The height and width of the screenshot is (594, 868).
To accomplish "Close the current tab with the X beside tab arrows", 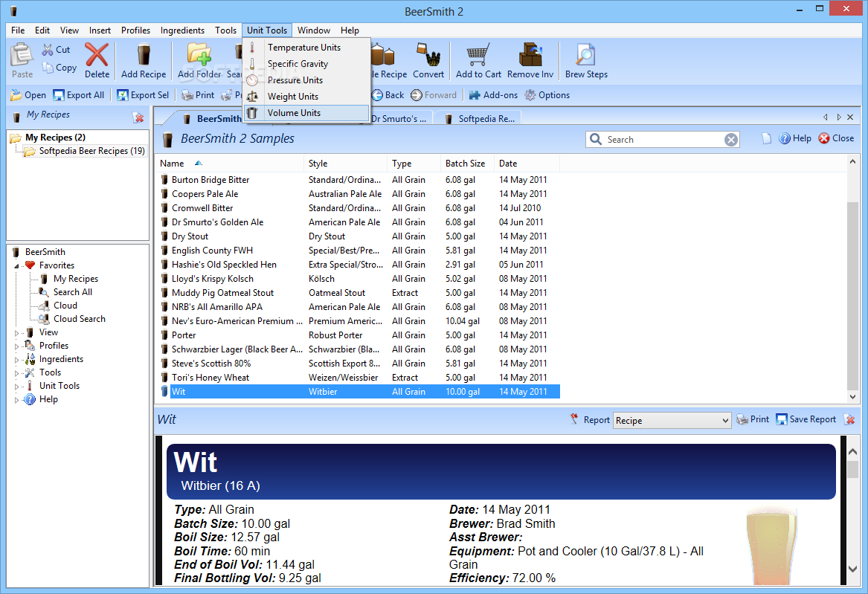I will [x=850, y=117].
